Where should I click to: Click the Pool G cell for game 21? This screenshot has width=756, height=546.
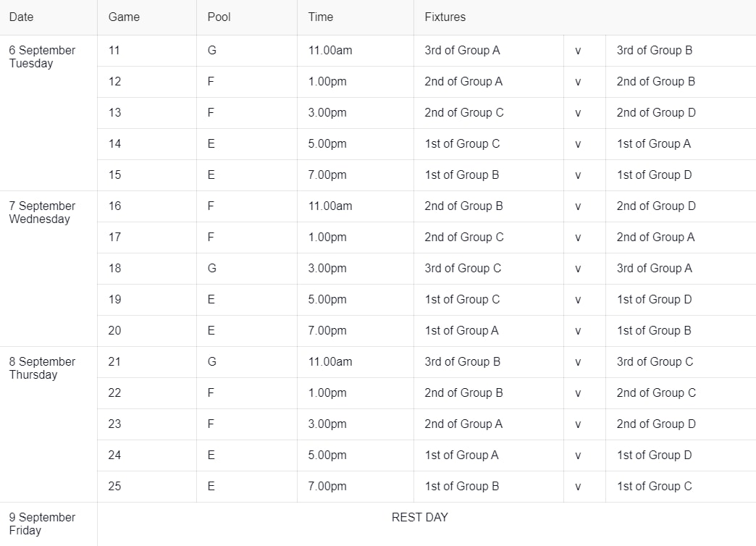pos(211,361)
